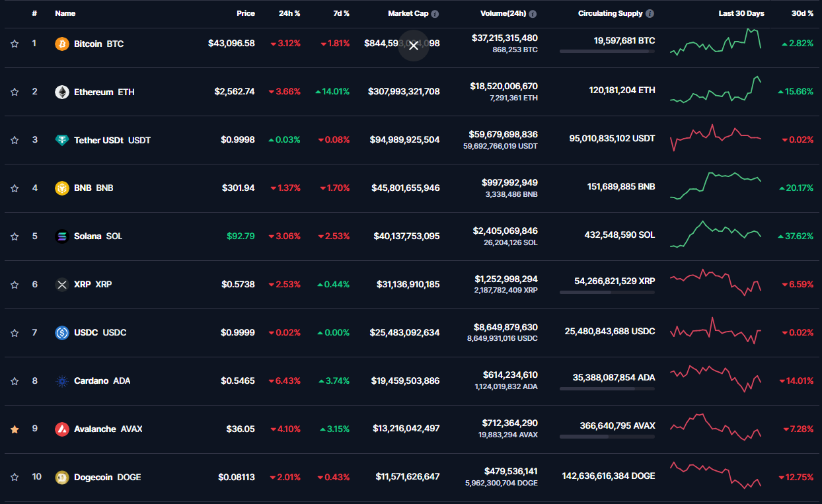Open Ethereum's 30-day sparkline chart
This screenshot has width=822, height=504.
coord(716,90)
